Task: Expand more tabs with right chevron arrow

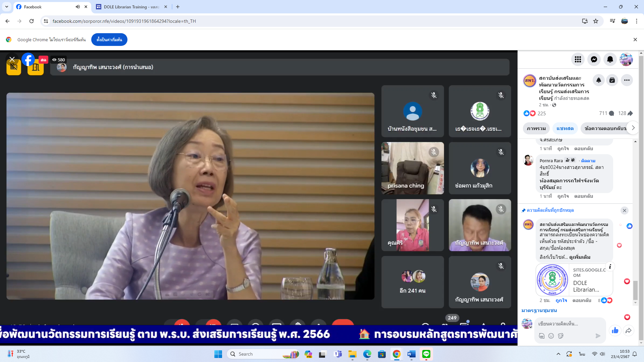Action: [x=633, y=128]
